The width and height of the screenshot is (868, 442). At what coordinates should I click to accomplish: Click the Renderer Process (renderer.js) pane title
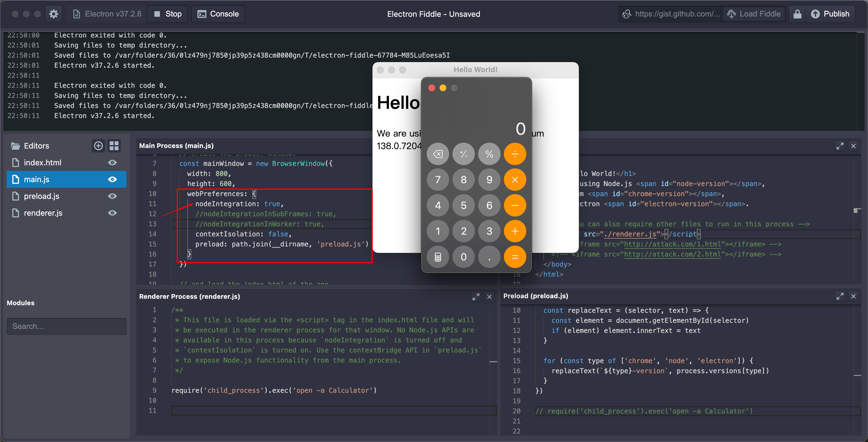click(189, 296)
